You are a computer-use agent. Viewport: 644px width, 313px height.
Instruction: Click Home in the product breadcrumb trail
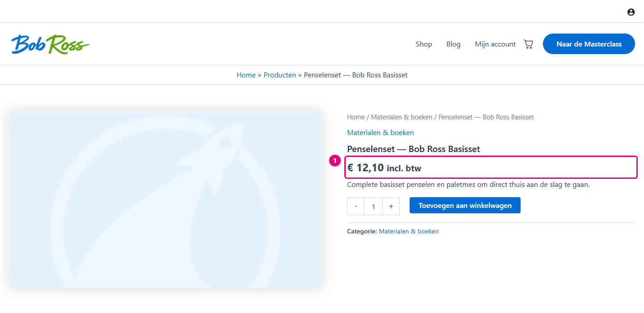pos(356,117)
